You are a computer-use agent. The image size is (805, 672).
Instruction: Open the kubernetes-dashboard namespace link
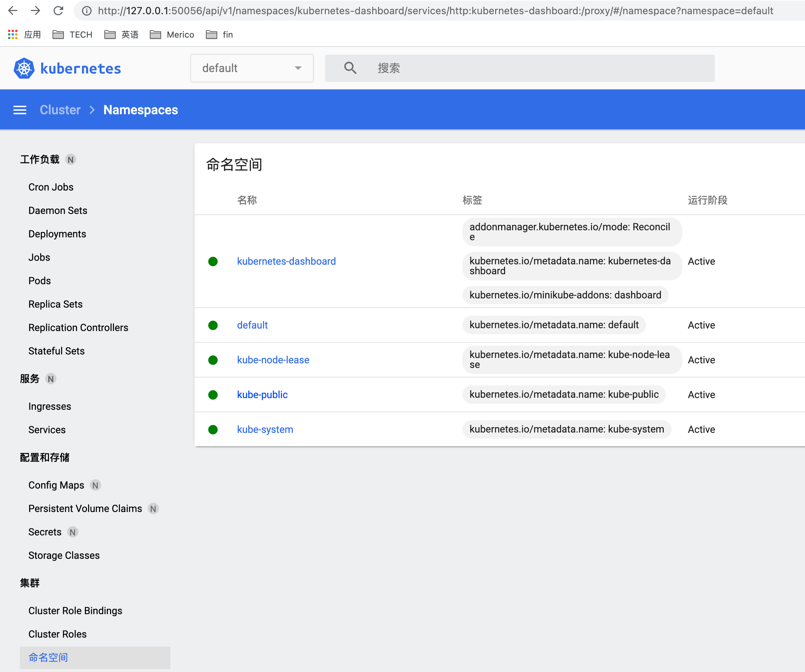(x=286, y=261)
